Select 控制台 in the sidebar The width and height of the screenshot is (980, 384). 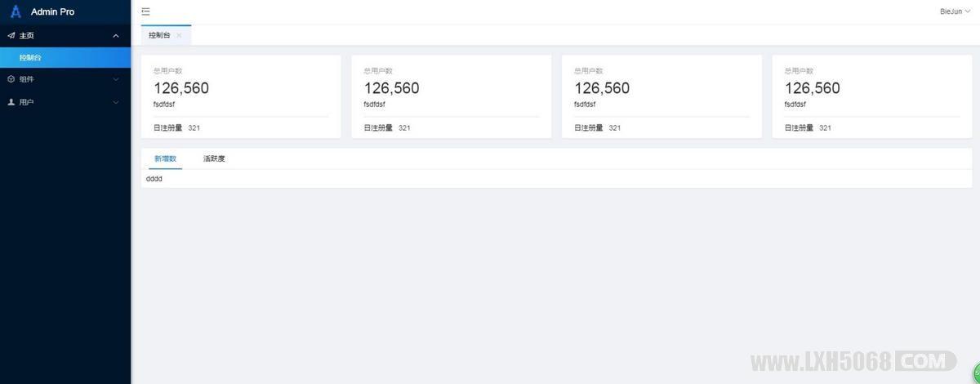(x=65, y=57)
